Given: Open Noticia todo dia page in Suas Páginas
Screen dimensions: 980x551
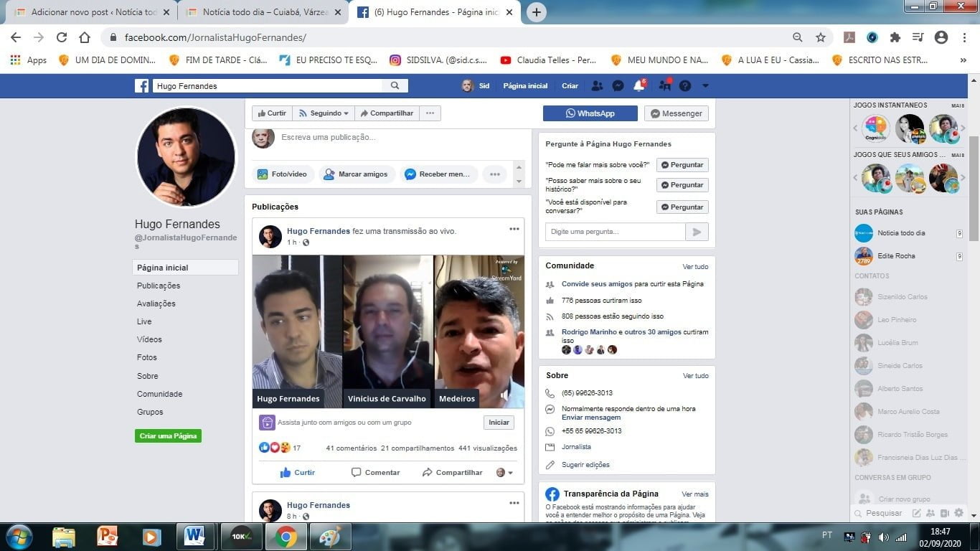Looking at the screenshot, I should coord(901,233).
